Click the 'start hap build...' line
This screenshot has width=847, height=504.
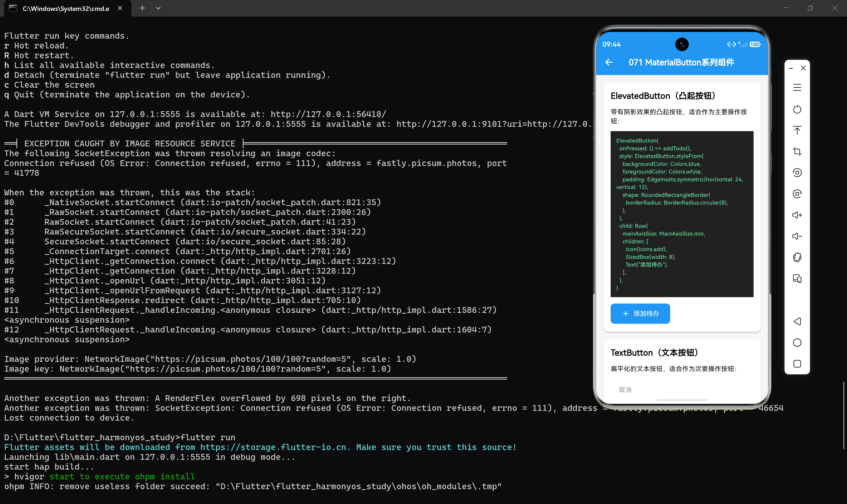pyautogui.click(x=49, y=467)
